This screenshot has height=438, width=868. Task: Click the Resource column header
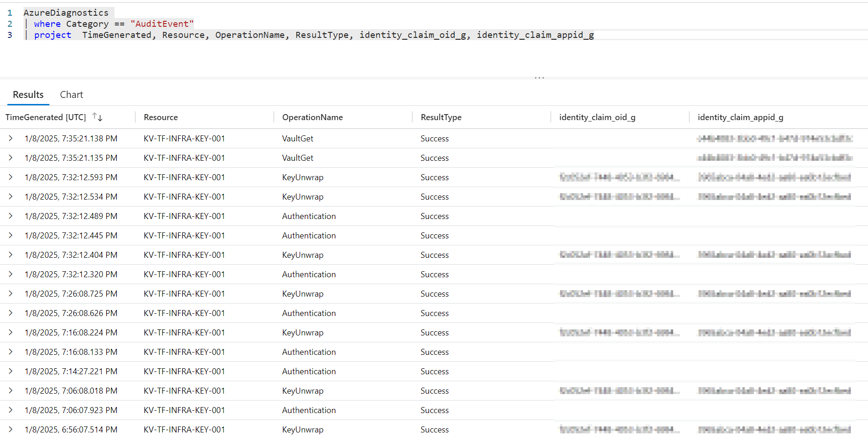pos(161,117)
